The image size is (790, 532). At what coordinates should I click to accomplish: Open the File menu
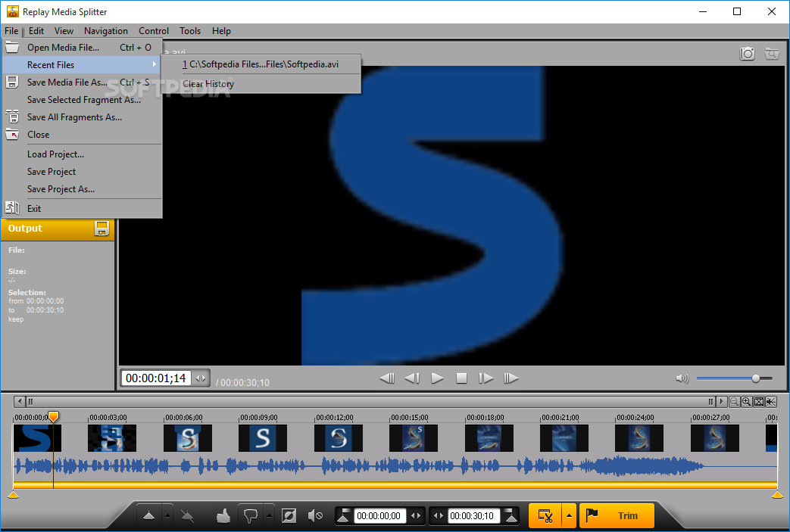pos(11,31)
